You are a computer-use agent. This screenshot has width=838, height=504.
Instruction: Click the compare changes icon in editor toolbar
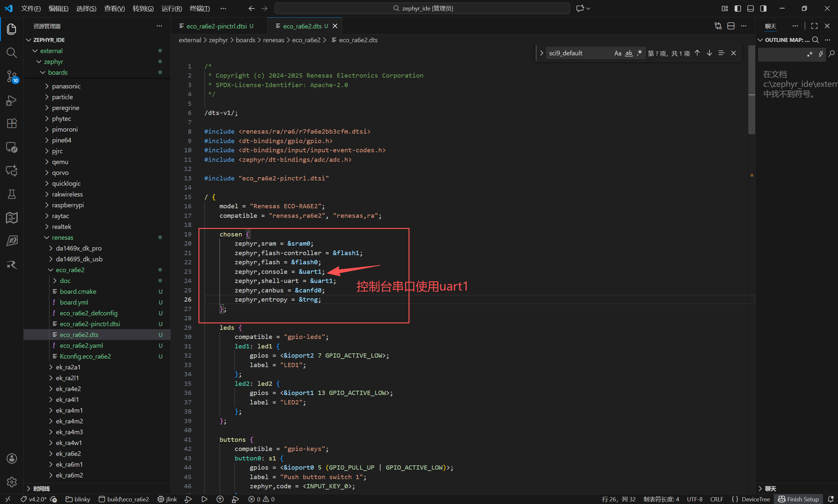pyautogui.click(x=718, y=26)
